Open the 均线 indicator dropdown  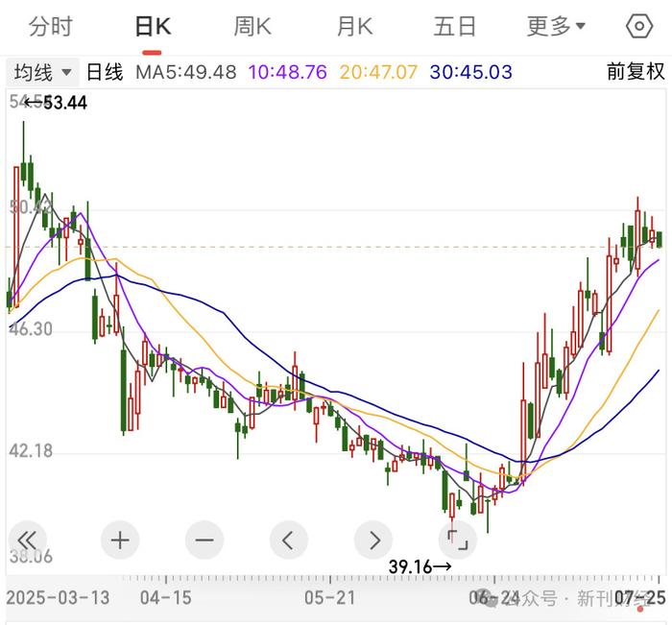coord(42,72)
